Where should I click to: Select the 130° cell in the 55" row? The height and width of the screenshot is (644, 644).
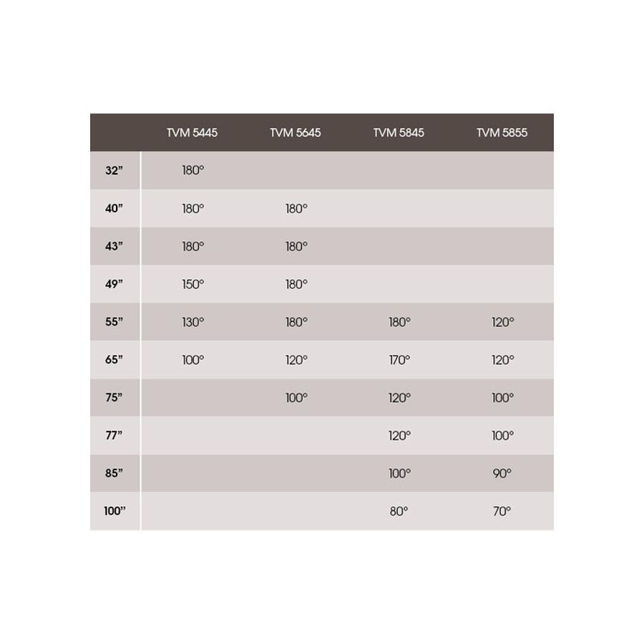point(193,322)
